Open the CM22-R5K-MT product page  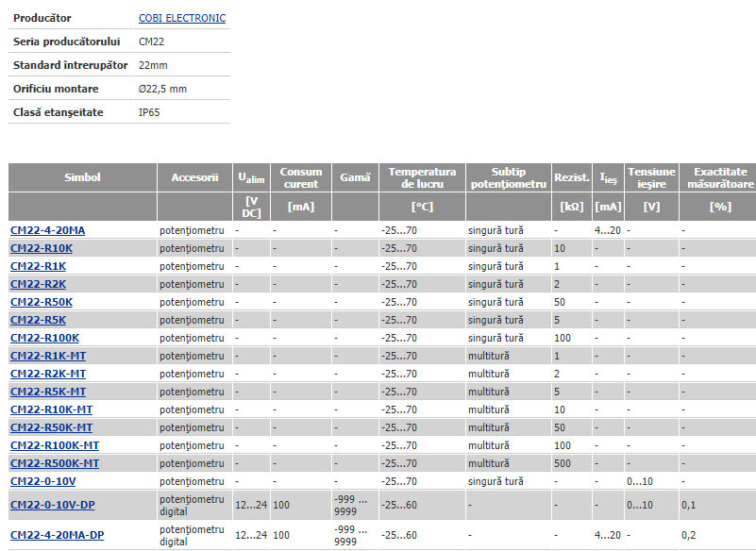(47, 392)
